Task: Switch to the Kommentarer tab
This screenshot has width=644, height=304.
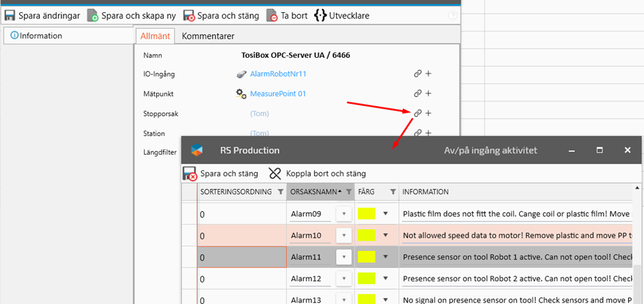Action: tap(208, 36)
